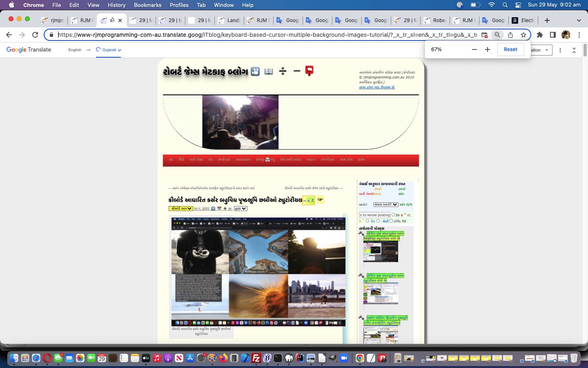Viewport: 588px width, 368px height.
Task: Click the movie camera icon beside blog title
Action: (255, 72)
